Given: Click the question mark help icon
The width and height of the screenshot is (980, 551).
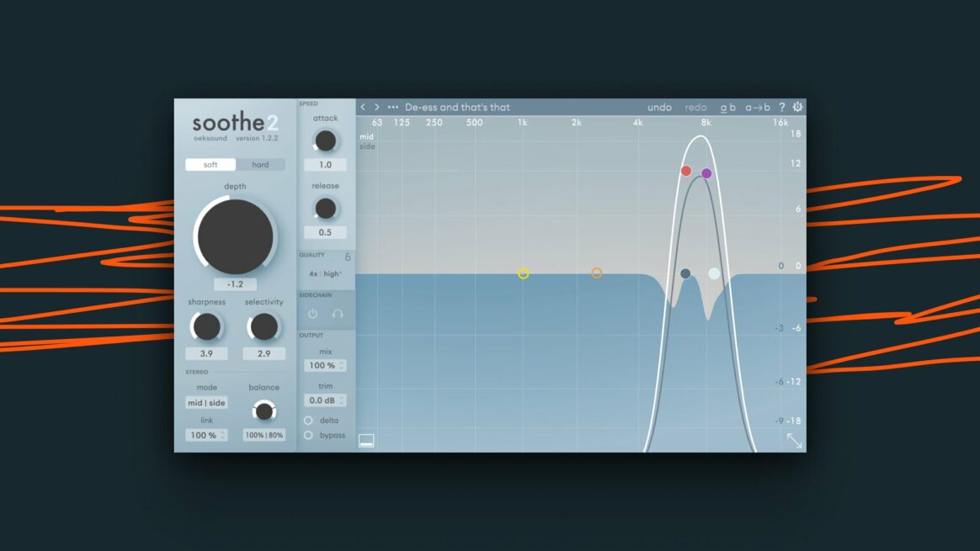Looking at the screenshot, I should pyautogui.click(x=782, y=107).
